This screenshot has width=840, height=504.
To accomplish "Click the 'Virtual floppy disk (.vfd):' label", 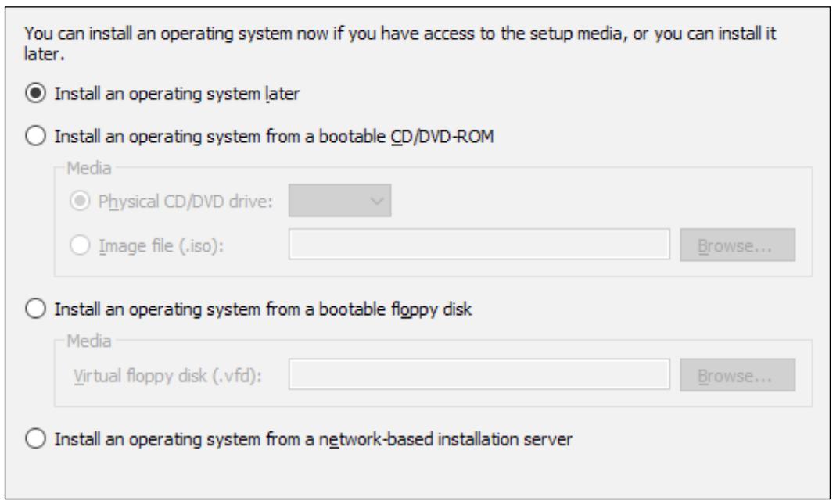I will (167, 376).
